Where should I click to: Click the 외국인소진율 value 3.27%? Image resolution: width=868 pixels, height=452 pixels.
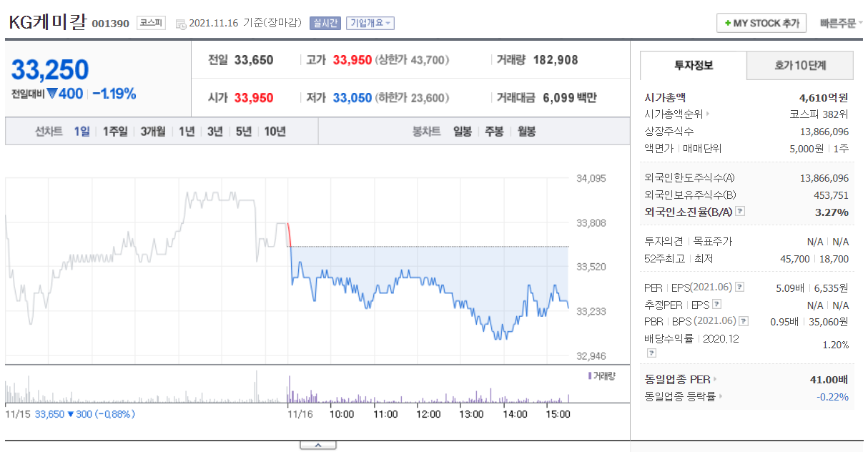point(832,212)
